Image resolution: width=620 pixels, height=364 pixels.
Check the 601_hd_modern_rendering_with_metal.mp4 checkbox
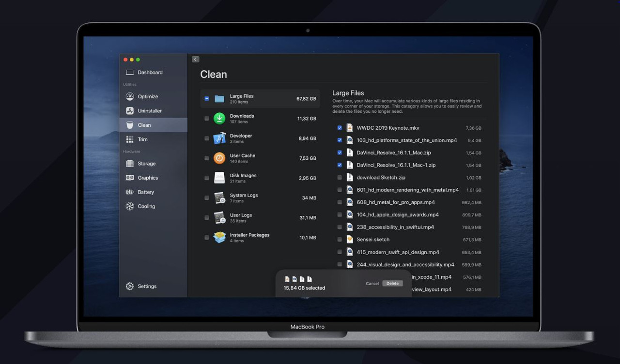coord(340,190)
